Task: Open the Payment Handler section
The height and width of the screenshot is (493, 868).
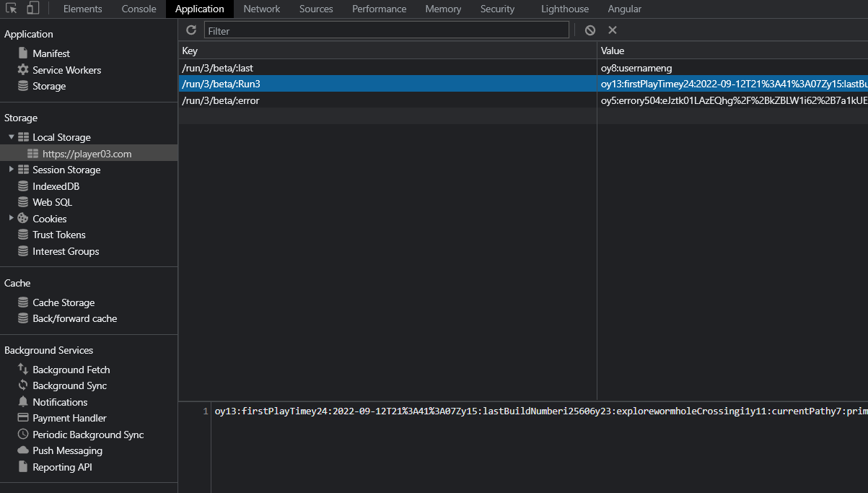Action: pyautogui.click(x=71, y=418)
